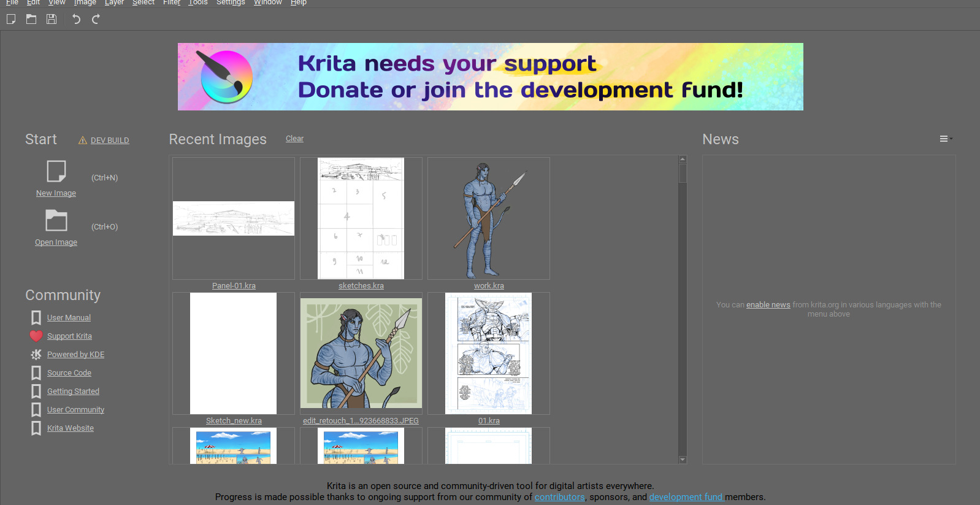Open the Select menu

pyautogui.click(x=144, y=2)
